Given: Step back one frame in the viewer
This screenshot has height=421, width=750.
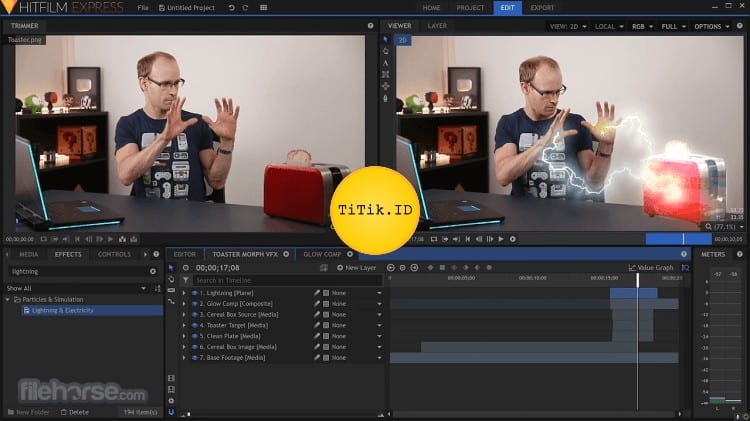Looking at the screenshot, I should pyautogui.click(x=479, y=239).
